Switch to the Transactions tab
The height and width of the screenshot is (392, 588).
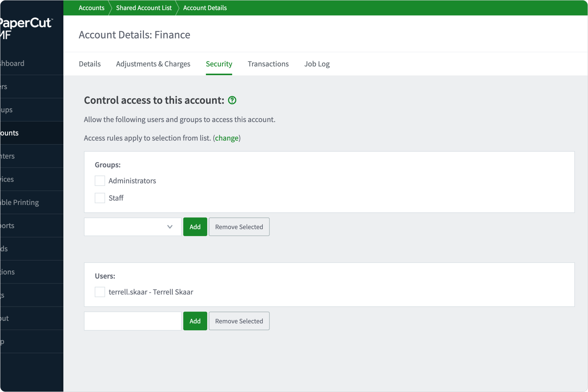268,64
